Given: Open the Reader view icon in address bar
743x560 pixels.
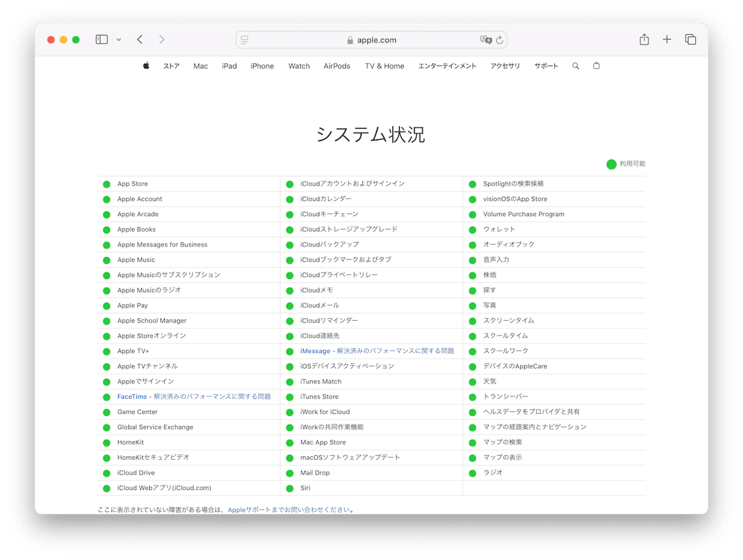Looking at the screenshot, I should pos(244,40).
